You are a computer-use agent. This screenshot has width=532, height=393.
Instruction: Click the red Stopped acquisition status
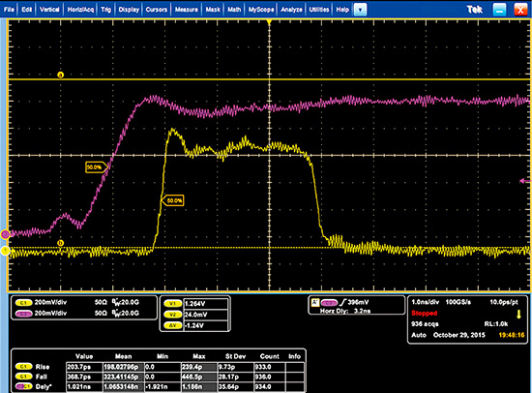(424, 314)
